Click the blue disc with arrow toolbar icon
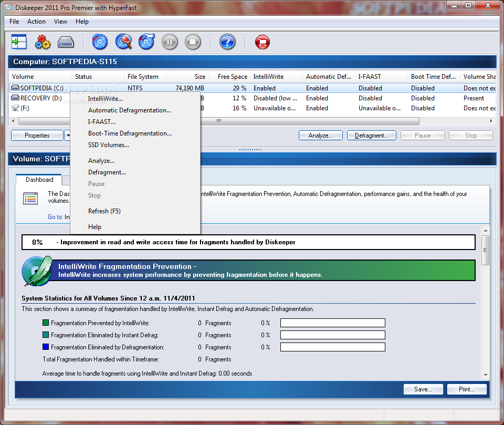Image resolution: width=504 pixels, height=425 pixels. coord(146,42)
